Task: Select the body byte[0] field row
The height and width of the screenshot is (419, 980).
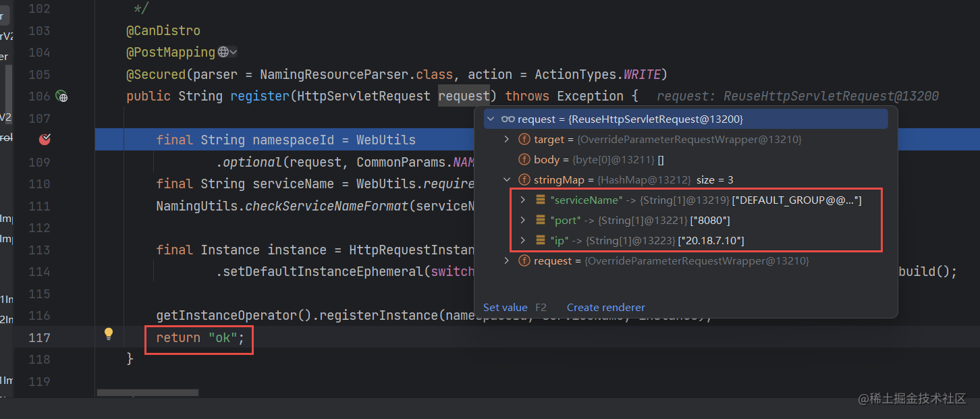Action: tap(686, 160)
